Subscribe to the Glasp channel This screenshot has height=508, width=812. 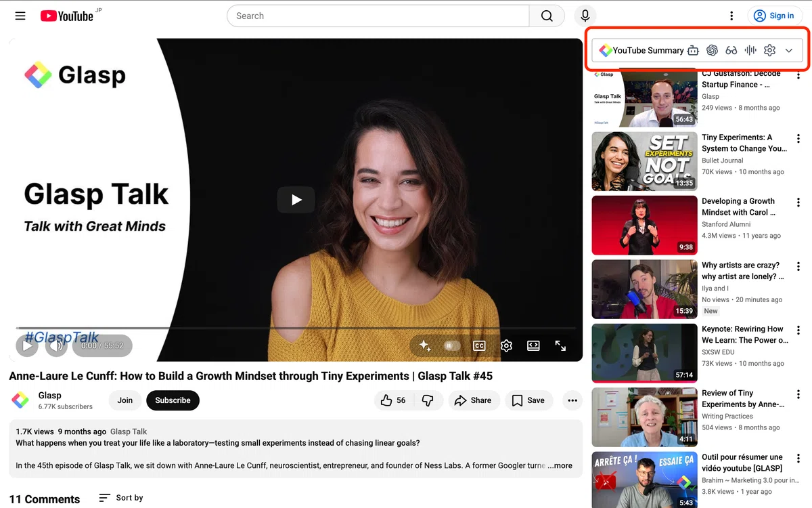(x=173, y=400)
